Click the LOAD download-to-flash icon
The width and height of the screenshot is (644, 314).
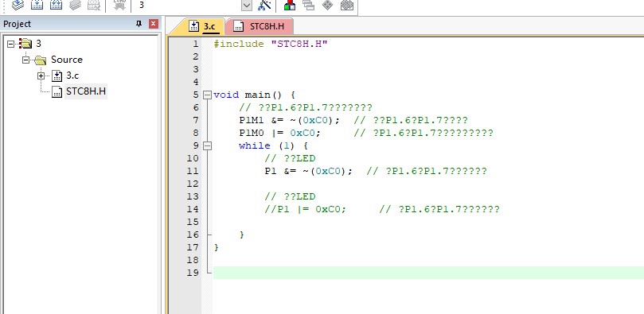pos(119,5)
